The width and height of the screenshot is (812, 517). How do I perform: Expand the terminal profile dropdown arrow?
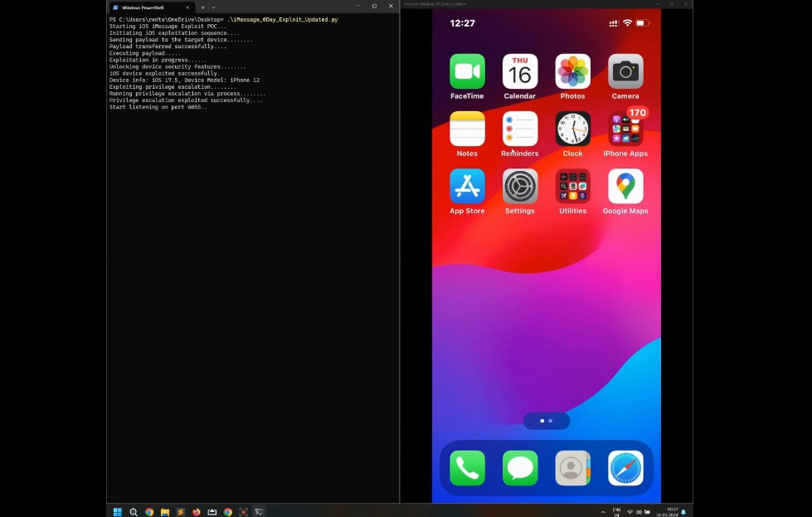(x=213, y=7)
